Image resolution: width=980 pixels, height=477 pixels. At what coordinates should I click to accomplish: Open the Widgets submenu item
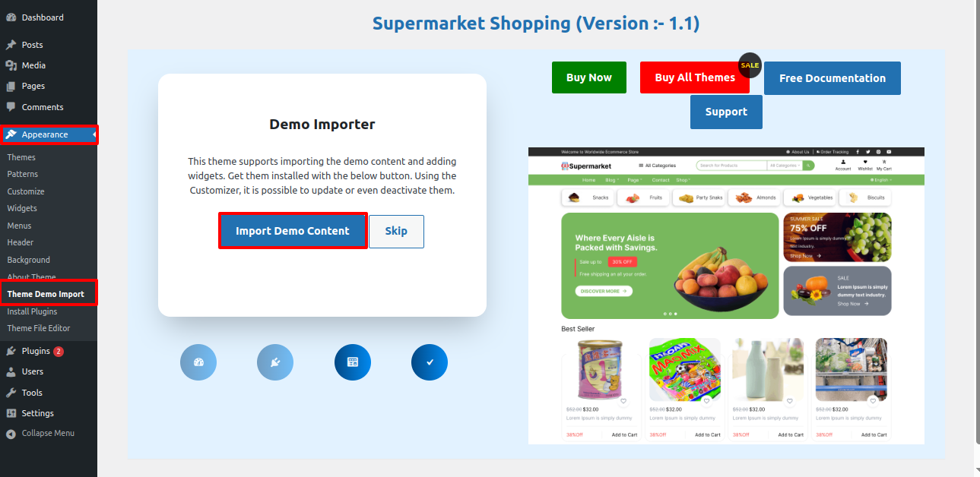point(22,208)
